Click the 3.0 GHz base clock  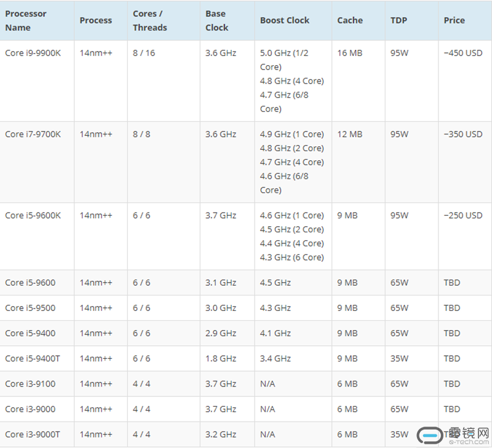pos(221,308)
